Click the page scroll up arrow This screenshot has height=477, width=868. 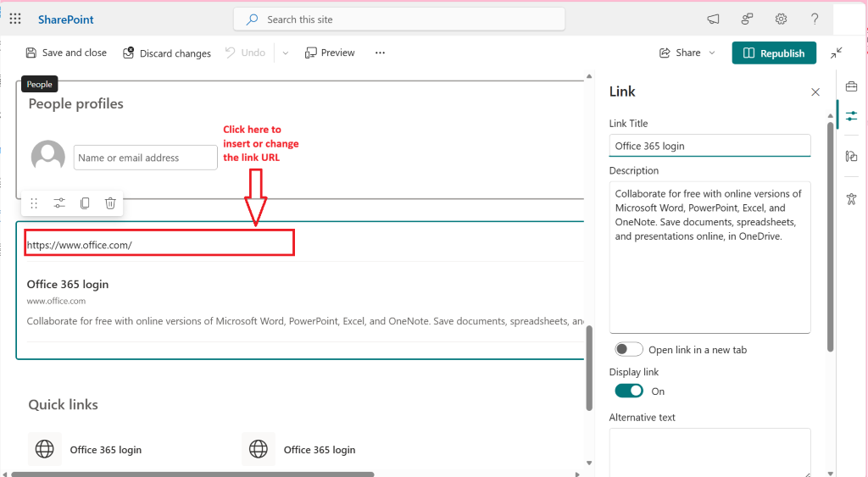click(x=589, y=76)
